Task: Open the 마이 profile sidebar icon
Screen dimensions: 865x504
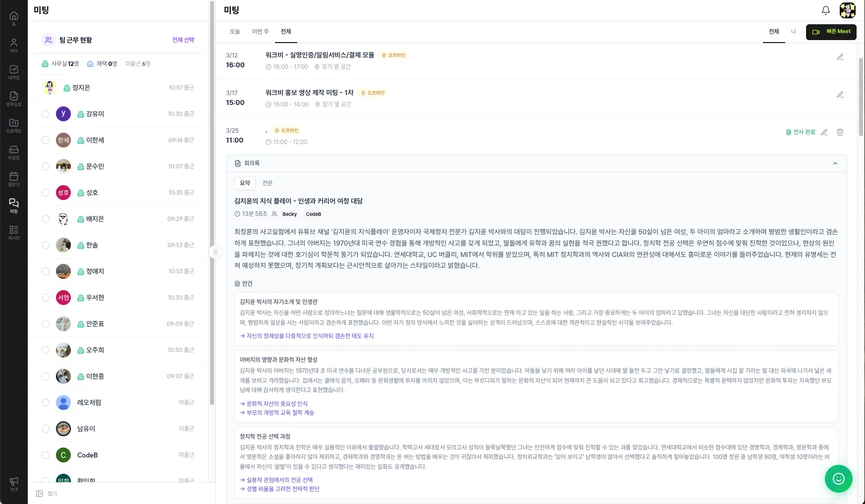Action: tap(14, 45)
